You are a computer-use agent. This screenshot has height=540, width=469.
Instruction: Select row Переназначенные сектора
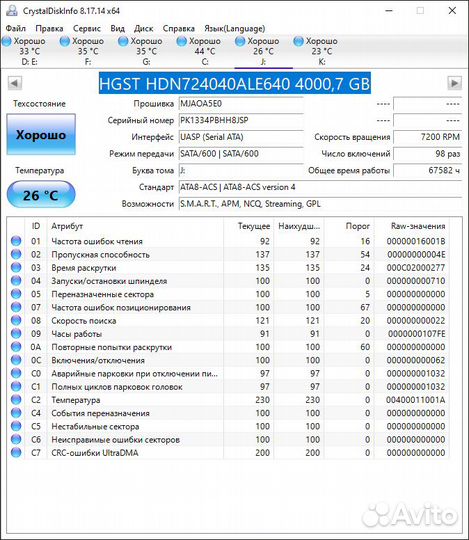pos(228,294)
